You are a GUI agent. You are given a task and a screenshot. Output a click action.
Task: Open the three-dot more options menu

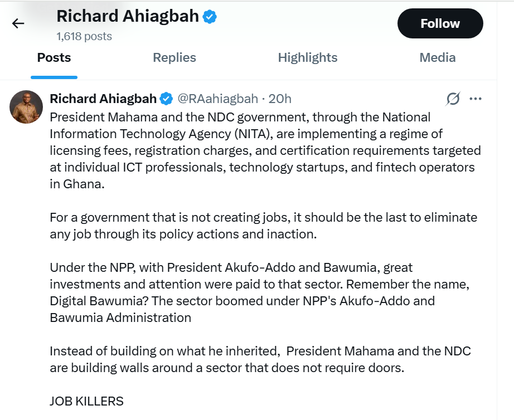[x=476, y=99]
